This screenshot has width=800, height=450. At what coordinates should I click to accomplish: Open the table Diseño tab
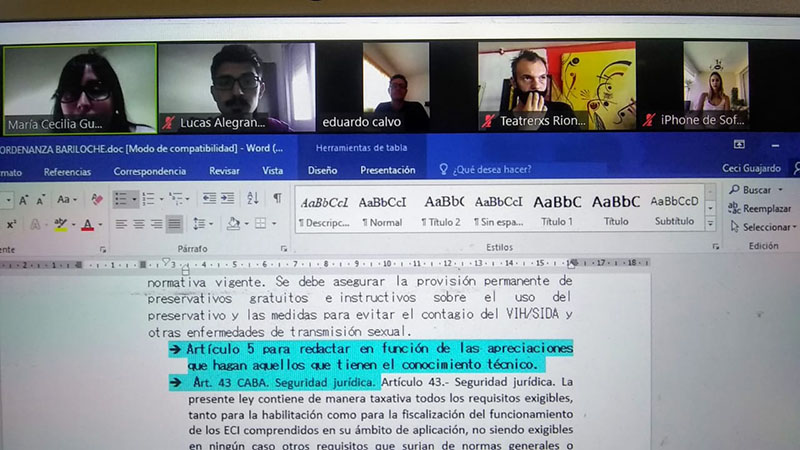pyautogui.click(x=322, y=170)
